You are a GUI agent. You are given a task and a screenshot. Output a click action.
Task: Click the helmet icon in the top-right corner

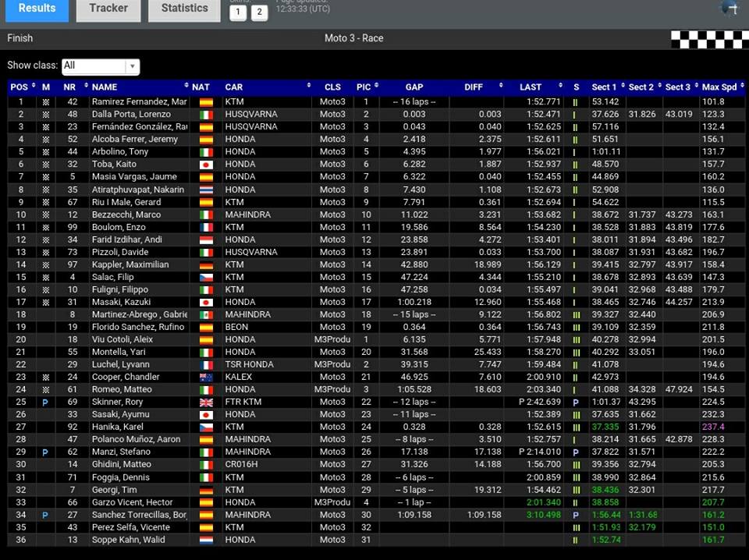(x=729, y=8)
